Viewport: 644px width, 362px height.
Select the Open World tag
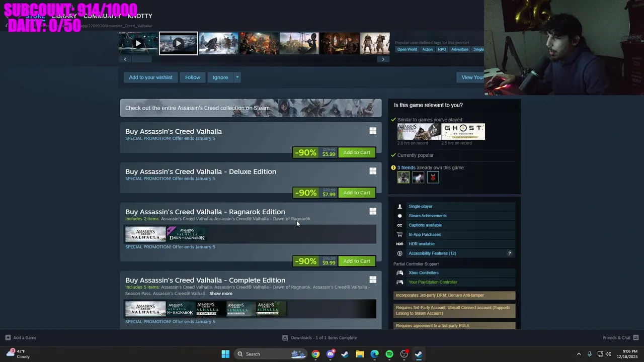click(x=407, y=49)
